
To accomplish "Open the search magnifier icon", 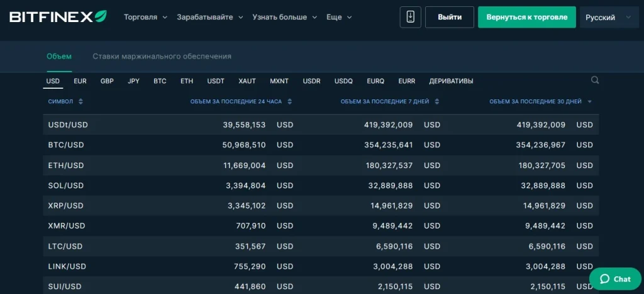I will [595, 80].
